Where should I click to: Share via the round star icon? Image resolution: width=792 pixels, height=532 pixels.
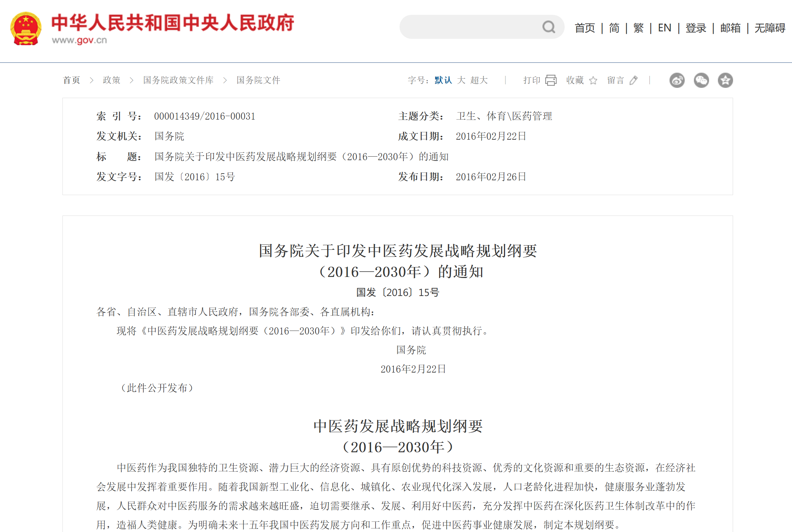click(725, 80)
